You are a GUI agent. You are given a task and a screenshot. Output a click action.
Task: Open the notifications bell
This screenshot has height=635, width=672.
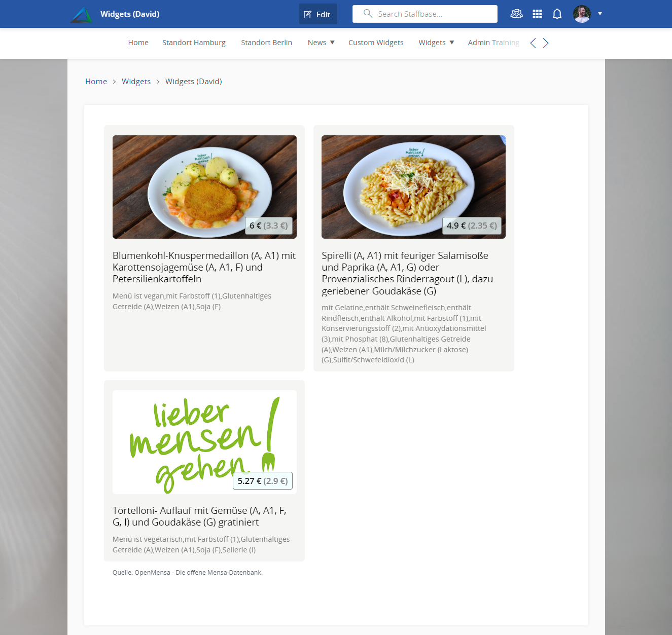[x=557, y=14]
